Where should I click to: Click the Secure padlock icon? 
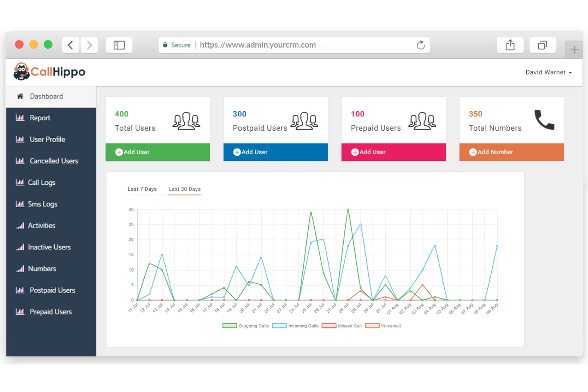tap(165, 45)
